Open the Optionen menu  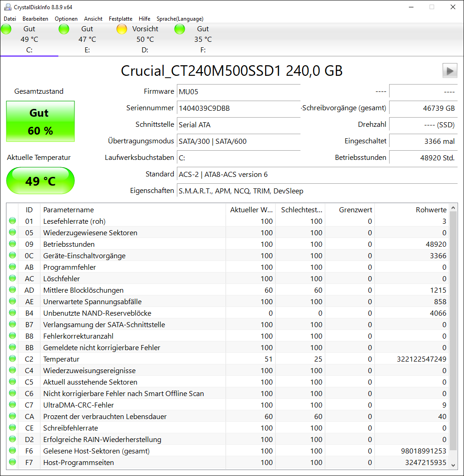(x=66, y=19)
